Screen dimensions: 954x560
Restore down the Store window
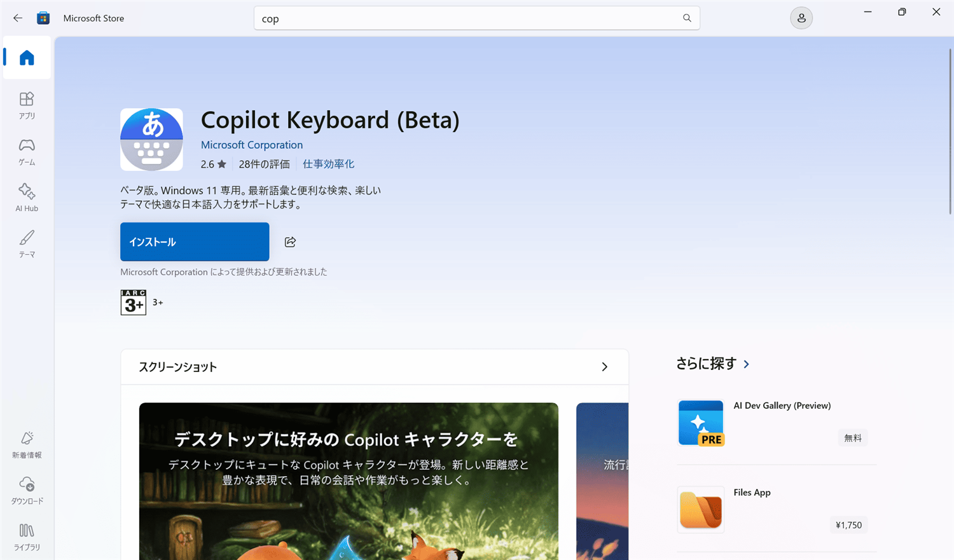pyautogui.click(x=902, y=12)
